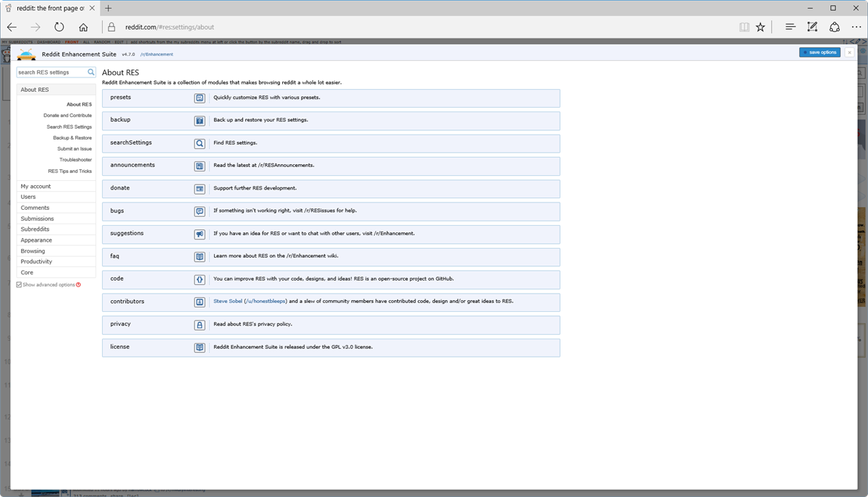
Task: Expand the Productivity section in the sidebar
Action: 38,261
